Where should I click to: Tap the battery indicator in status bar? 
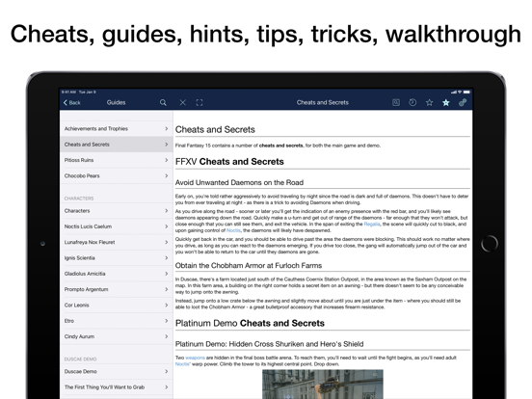coord(466,92)
